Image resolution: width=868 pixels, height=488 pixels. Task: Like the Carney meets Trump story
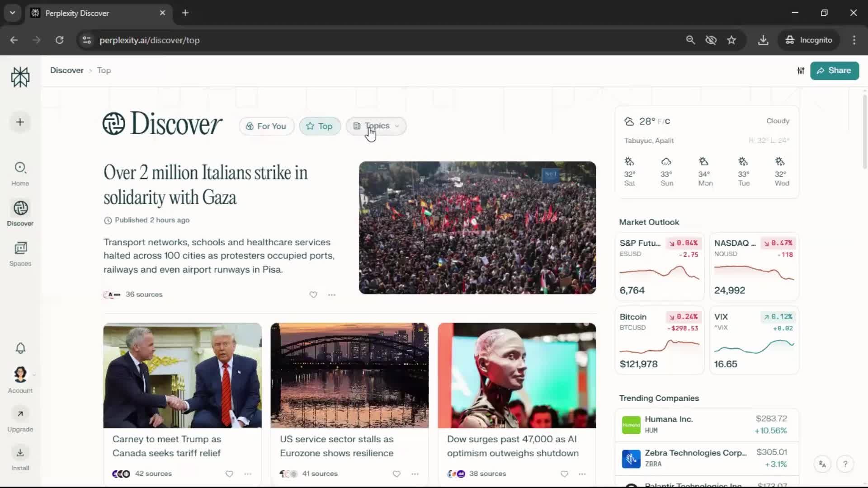pos(229,474)
